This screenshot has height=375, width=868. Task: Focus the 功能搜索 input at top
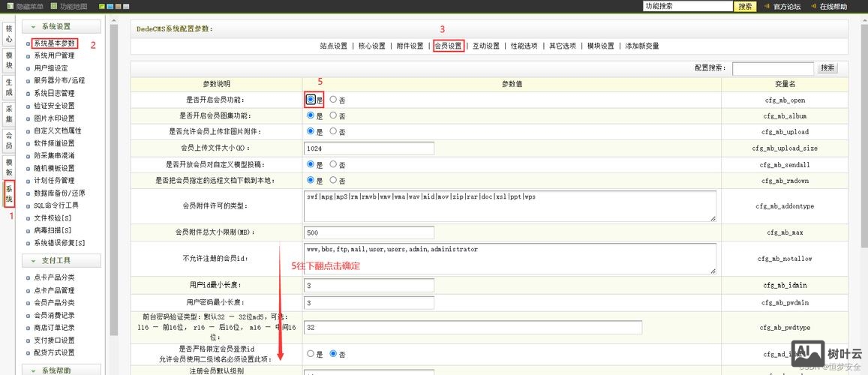click(687, 6)
